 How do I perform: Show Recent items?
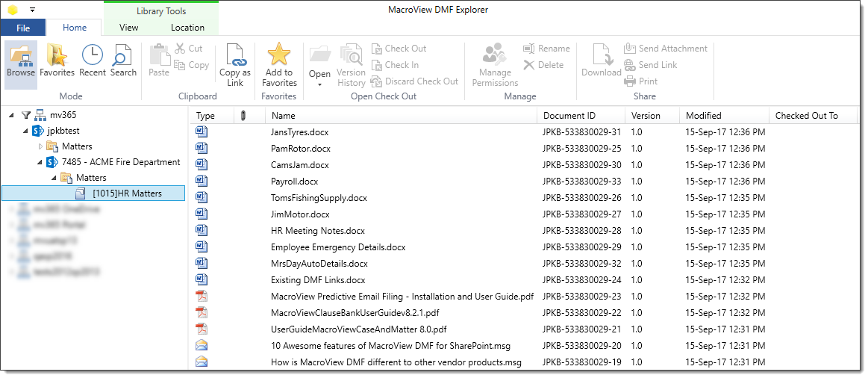93,61
